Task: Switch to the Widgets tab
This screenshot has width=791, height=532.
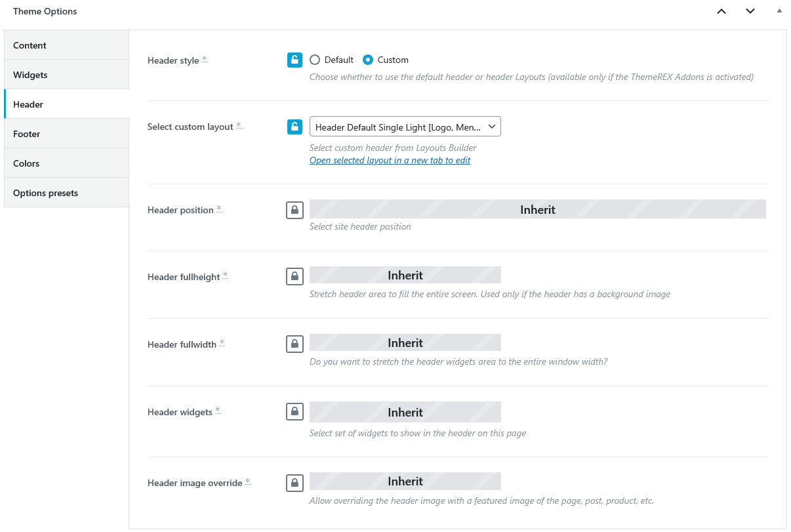Action: click(x=66, y=75)
